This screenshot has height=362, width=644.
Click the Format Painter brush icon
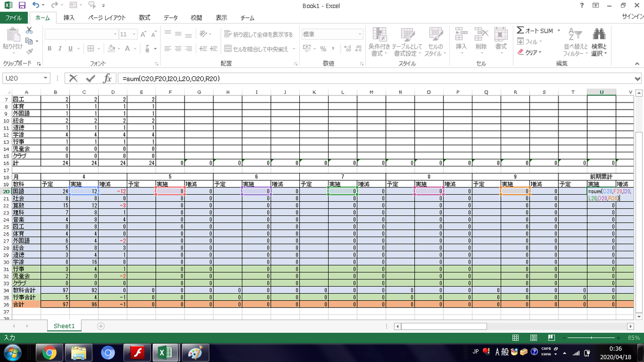(x=29, y=51)
